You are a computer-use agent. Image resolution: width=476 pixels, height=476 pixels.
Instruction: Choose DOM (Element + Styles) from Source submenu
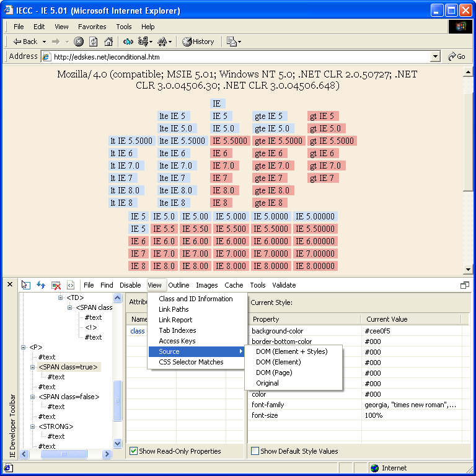[x=291, y=351]
